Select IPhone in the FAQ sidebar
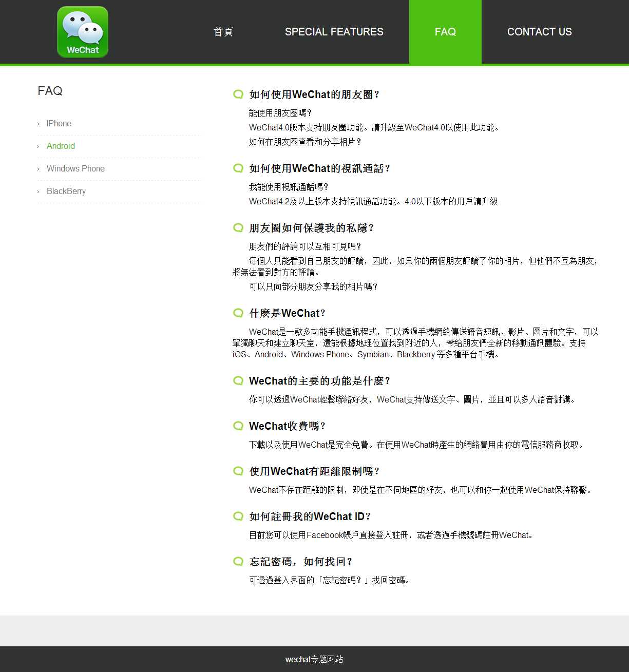Image resolution: width=629 pixels, height=672 pixels. [x=59, y=124]
